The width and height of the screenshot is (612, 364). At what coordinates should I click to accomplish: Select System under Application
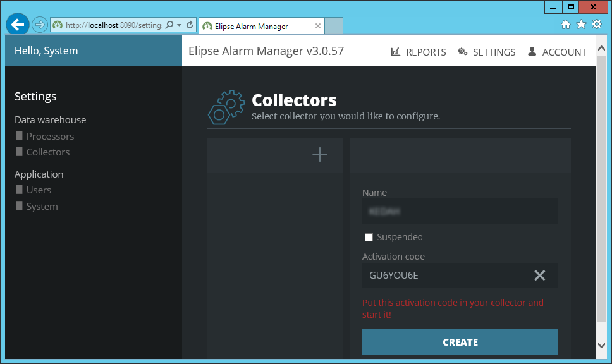tap(42, 207)
